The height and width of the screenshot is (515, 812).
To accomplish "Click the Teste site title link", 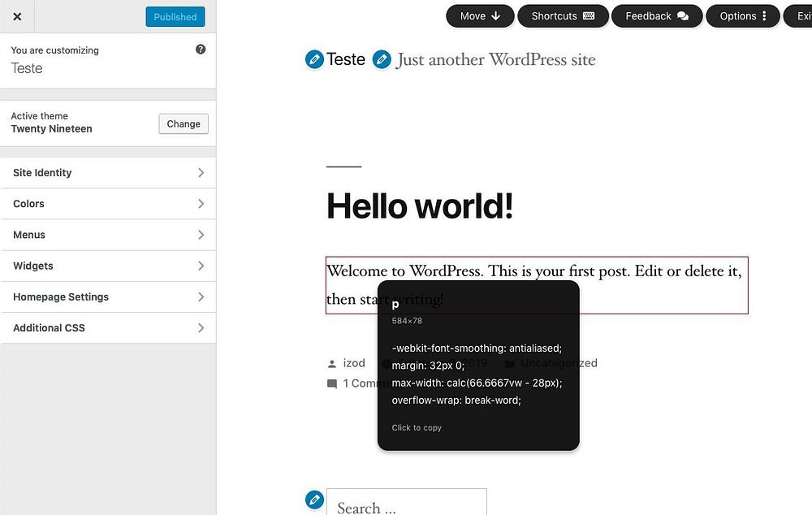I will [x=345, y=59].
